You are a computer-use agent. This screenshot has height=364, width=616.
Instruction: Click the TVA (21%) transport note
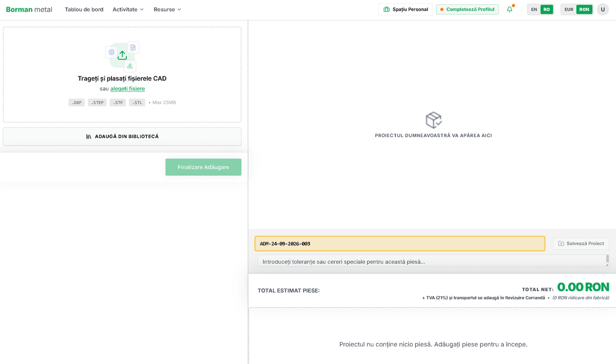pos(483,298)
